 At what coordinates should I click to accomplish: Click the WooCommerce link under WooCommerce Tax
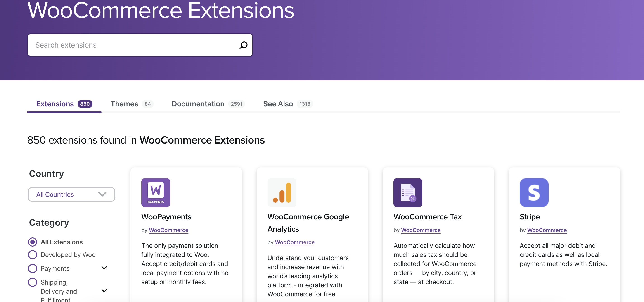[x=421, y=230]
